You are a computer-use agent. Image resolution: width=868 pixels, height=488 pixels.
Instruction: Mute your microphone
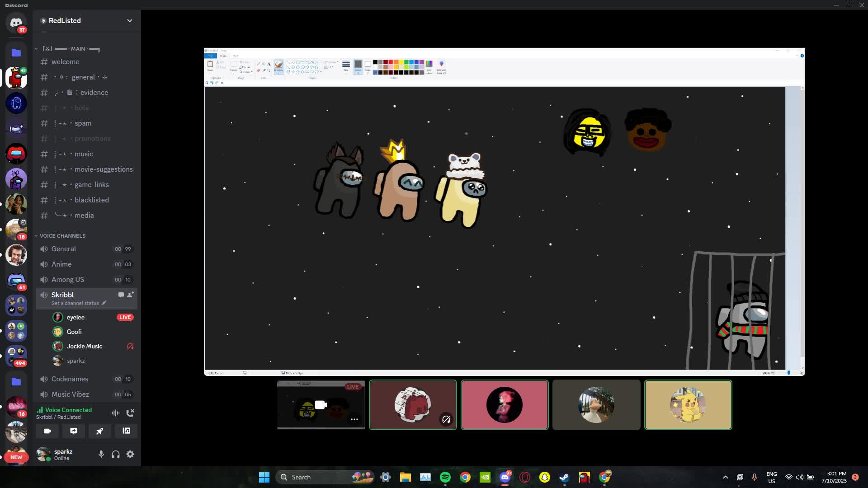[101, 454]
